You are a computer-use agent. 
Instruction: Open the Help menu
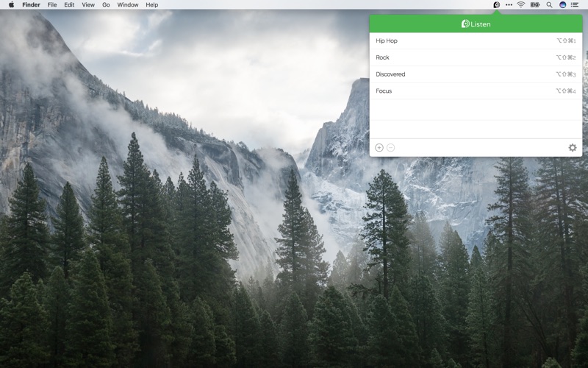click(152, 5)
